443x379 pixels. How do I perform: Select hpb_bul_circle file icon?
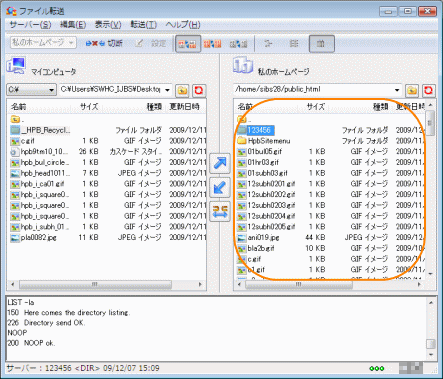(15, 163)
